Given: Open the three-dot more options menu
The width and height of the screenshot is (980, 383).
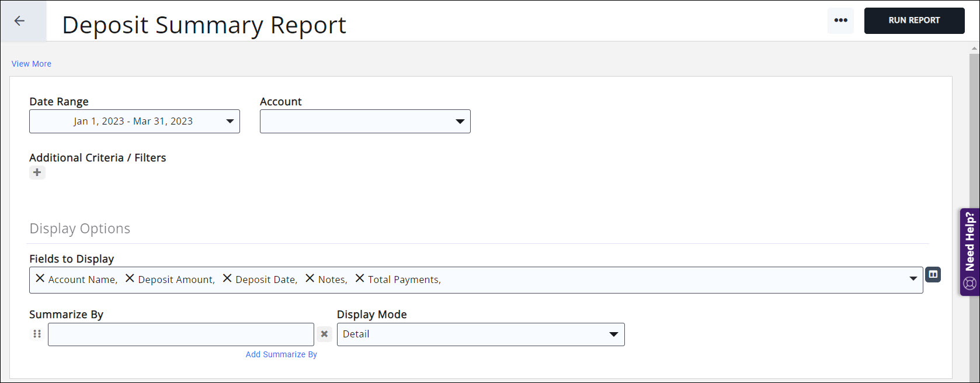Looking at the screenshot, I should coord(840,20).
